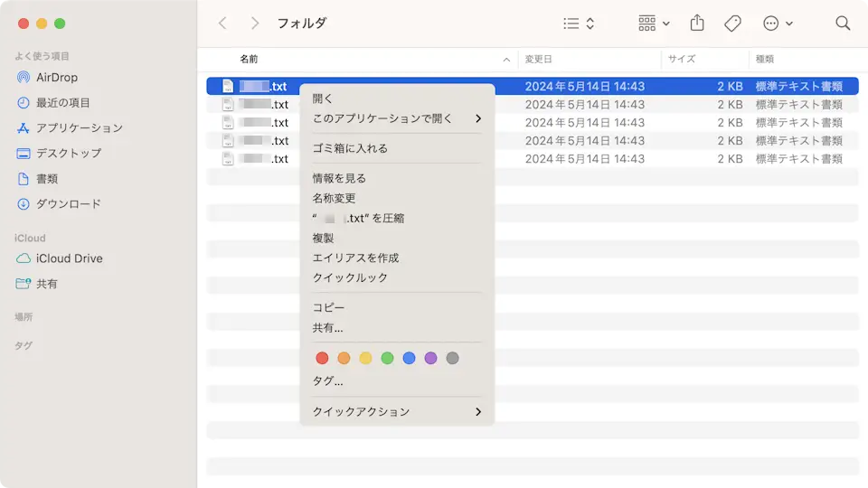Viewport: 868px width, 488px height.
Task: Choose 情報を見る in context menu
Action: click(339, 178)
